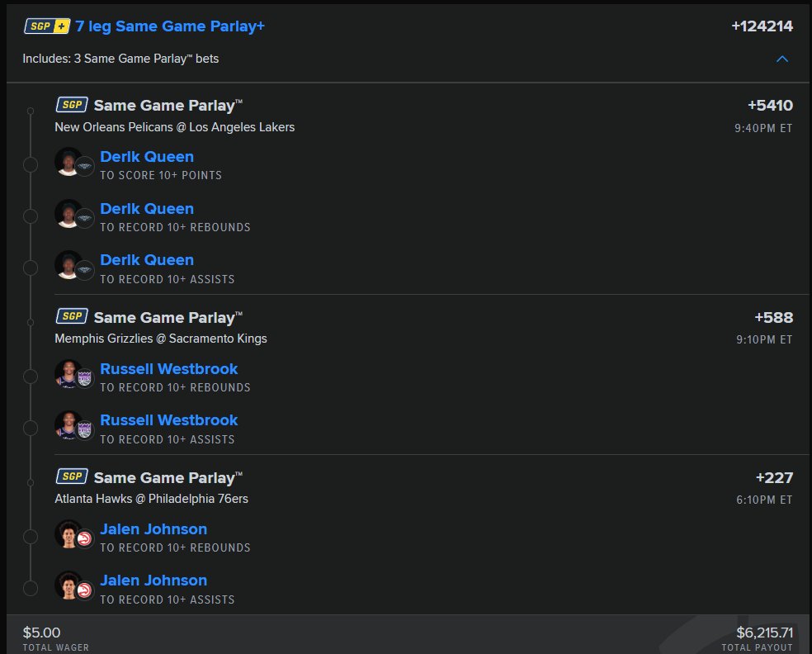812x654 pixels.
Task: Click status circle for Johnson 10+ rebounds leg
Action: [31, 537]
